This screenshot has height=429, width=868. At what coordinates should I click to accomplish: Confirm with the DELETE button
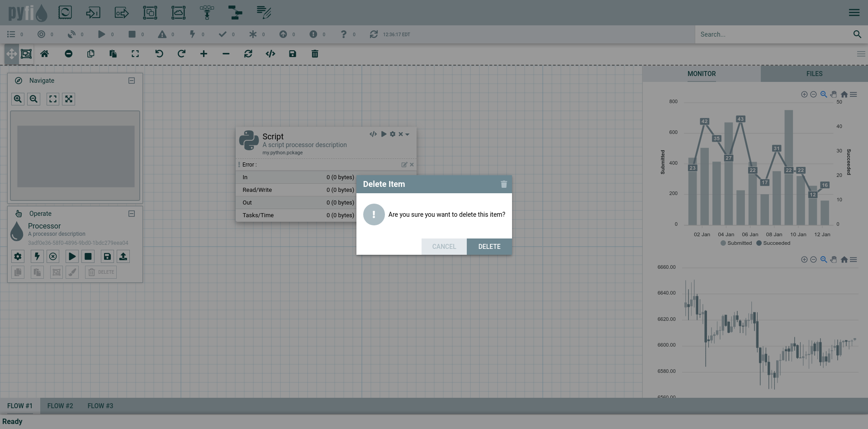(x=489, y=247)
